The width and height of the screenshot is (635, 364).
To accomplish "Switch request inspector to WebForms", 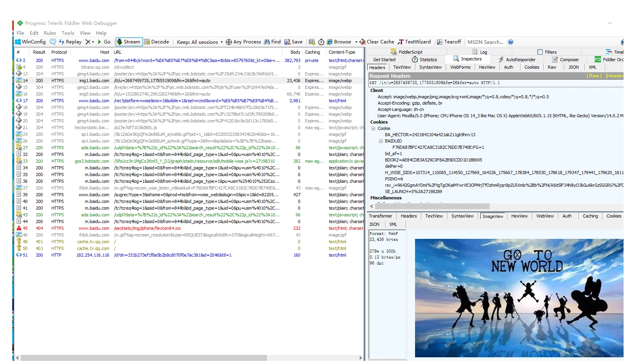I will pos(460,67).
